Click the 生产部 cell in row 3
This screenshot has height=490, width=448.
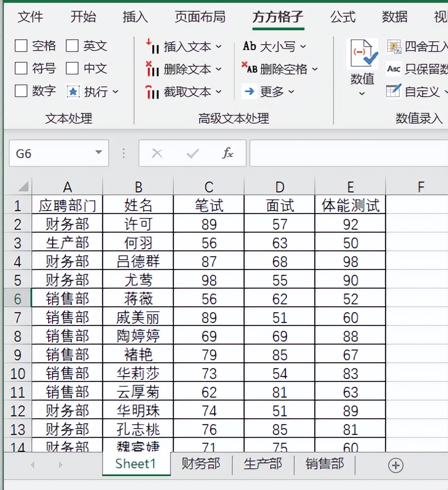click(67, 243)
